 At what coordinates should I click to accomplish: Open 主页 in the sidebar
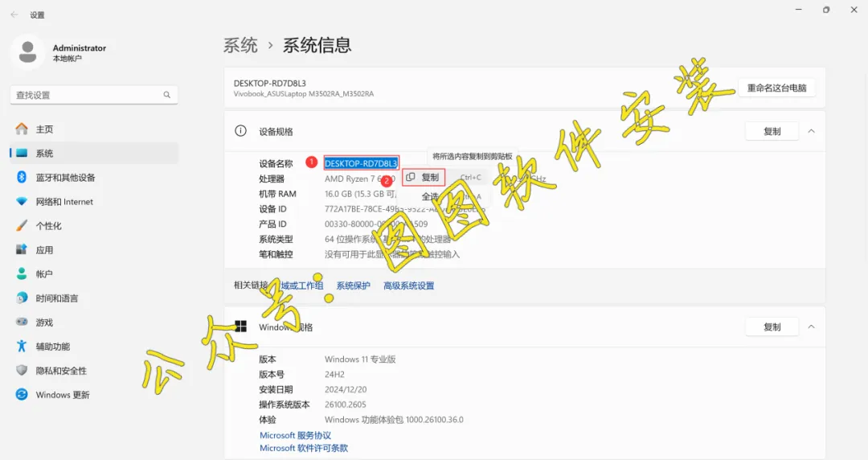94,129
